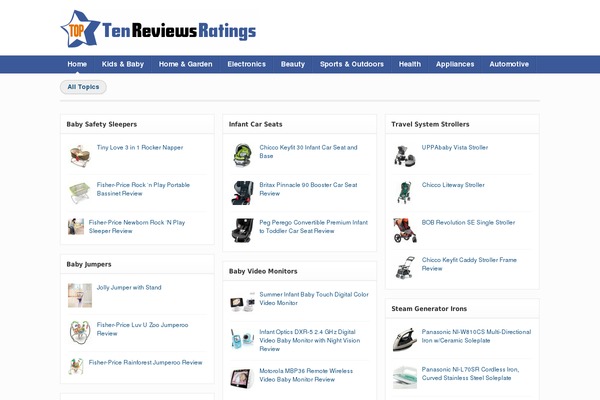Open Summer Infant Baby Touch Video Monitor link

coord(314,299)
